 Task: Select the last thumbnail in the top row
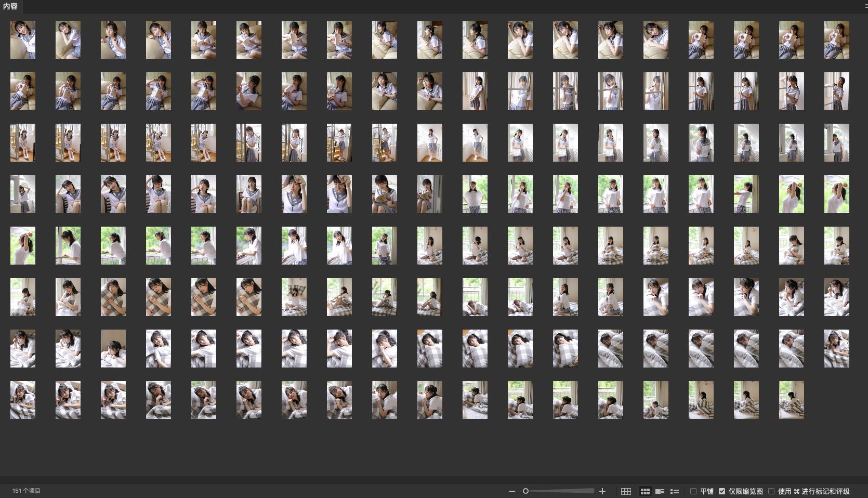tap(836, 40)
